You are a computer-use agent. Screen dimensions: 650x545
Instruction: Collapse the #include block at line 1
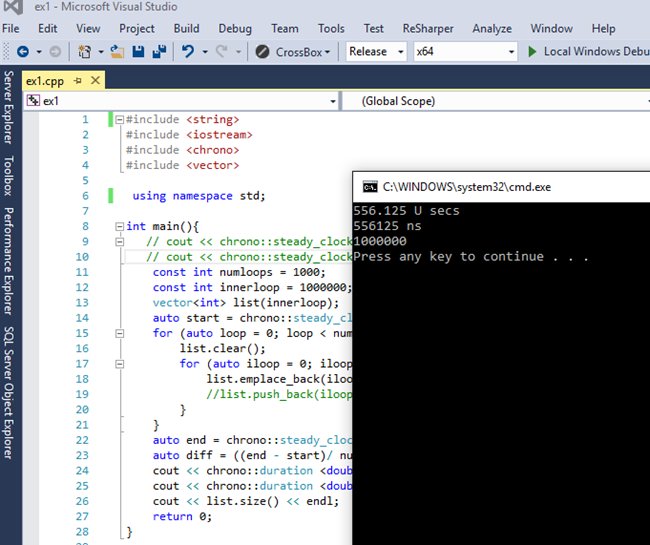click(119, 120)
